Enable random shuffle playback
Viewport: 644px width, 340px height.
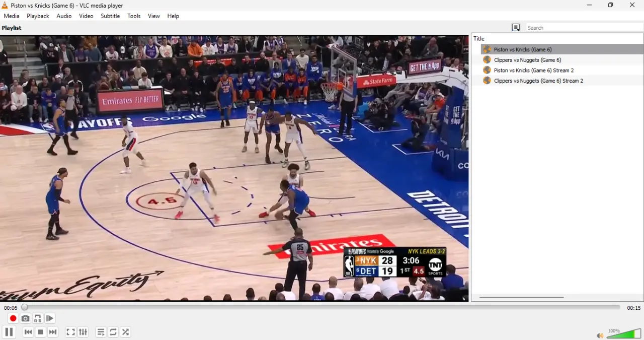pos(126,332)
